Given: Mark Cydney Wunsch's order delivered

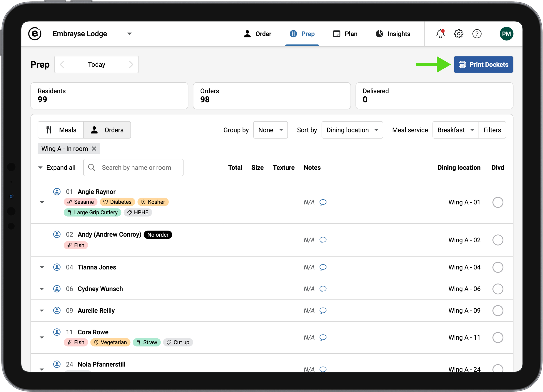Looking at the screenshot, I should click(x=498, y=289).
